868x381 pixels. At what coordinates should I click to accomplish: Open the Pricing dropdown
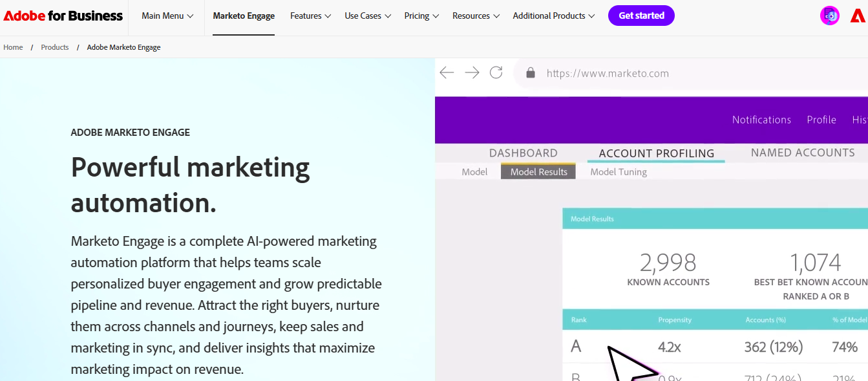pos(421,16)
